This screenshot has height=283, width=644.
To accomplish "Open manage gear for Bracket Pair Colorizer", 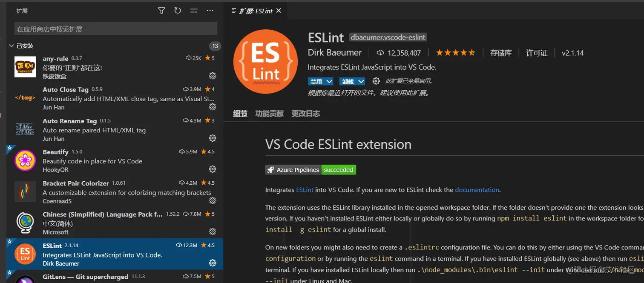I will (212, 200).
